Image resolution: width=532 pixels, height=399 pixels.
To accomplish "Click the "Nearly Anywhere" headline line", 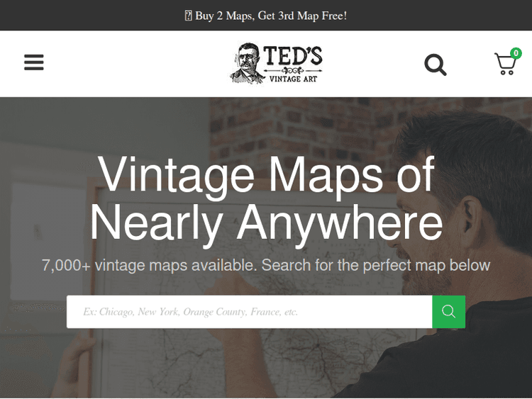I will (266, 224).
